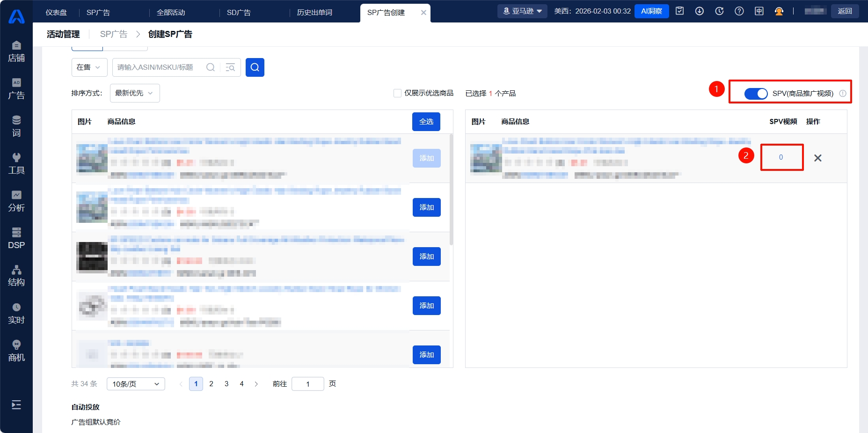Screen dimensions: 868x433
Task: Click the blue search magnifier button
Action: pos(255,67)
